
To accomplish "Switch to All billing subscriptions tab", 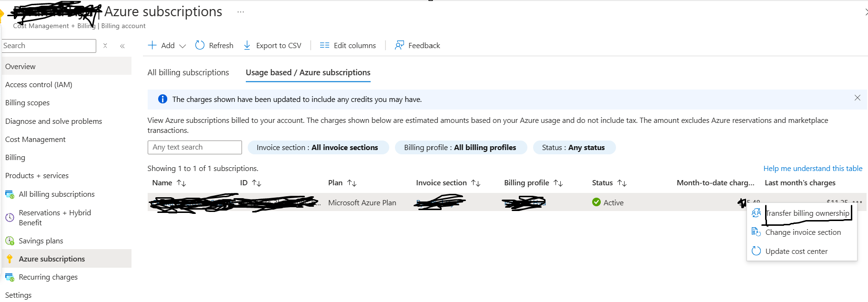I will (188, 72).
